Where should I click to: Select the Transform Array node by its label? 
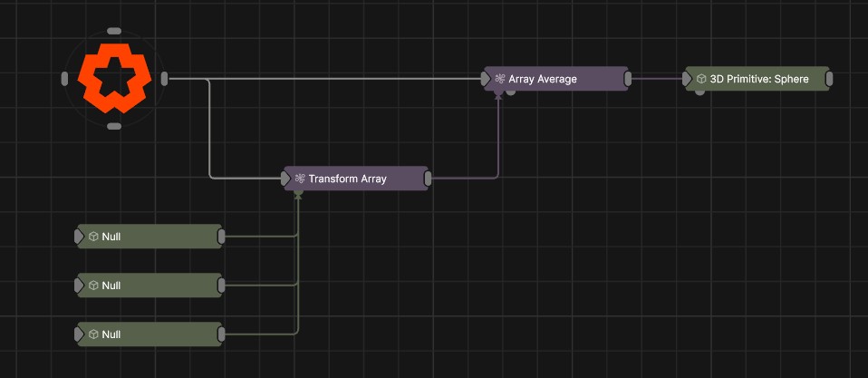[347, 179]
